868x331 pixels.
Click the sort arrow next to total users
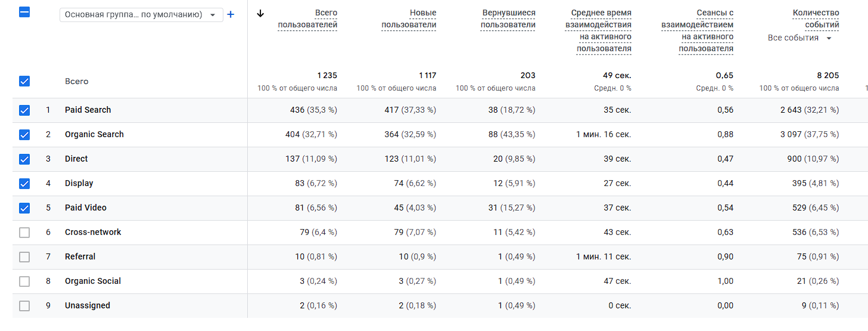260,14
